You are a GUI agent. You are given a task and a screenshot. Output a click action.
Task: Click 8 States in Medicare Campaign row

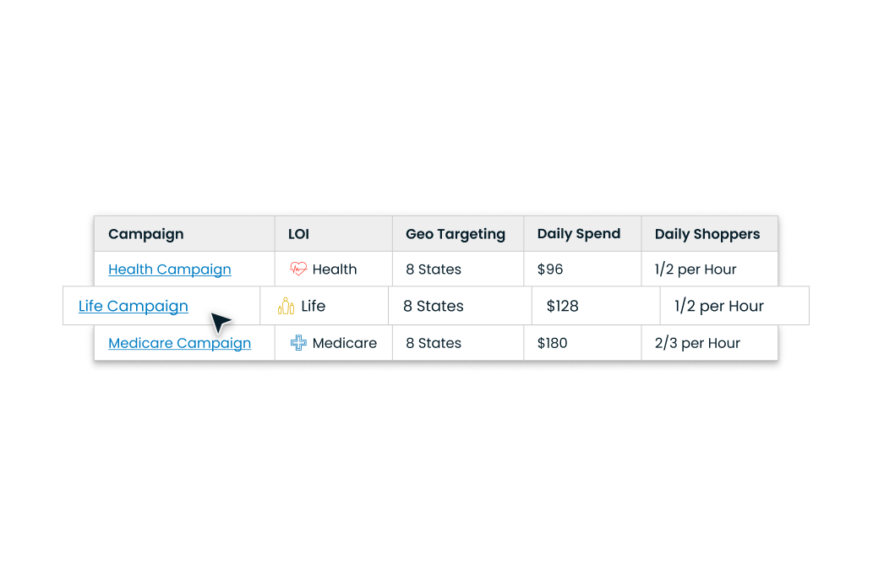434,343
